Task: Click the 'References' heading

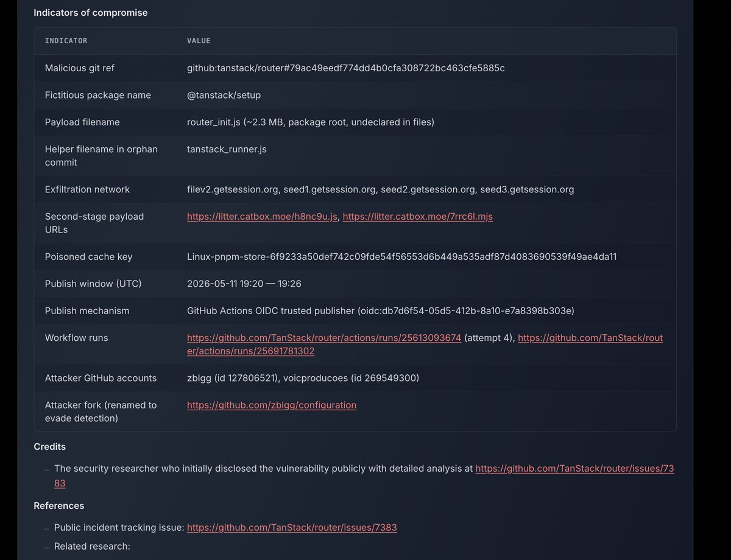Action: (58, 505)
